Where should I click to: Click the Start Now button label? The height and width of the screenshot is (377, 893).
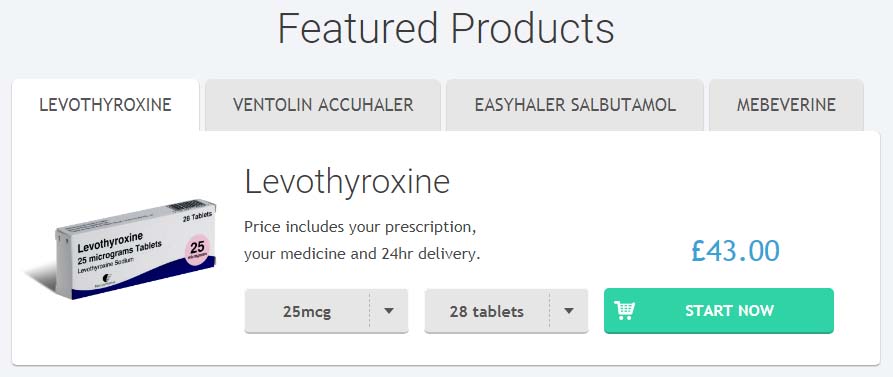coord(730,311)
